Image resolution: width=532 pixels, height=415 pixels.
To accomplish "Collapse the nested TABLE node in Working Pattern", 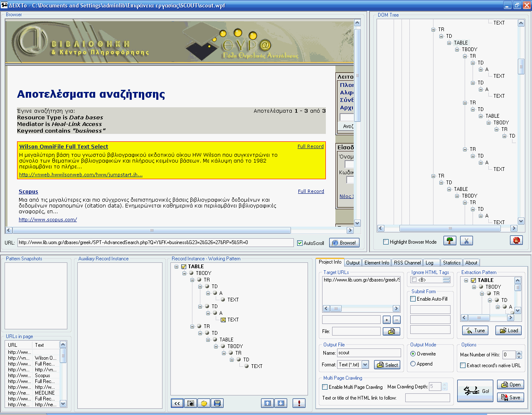I will 208,340.
